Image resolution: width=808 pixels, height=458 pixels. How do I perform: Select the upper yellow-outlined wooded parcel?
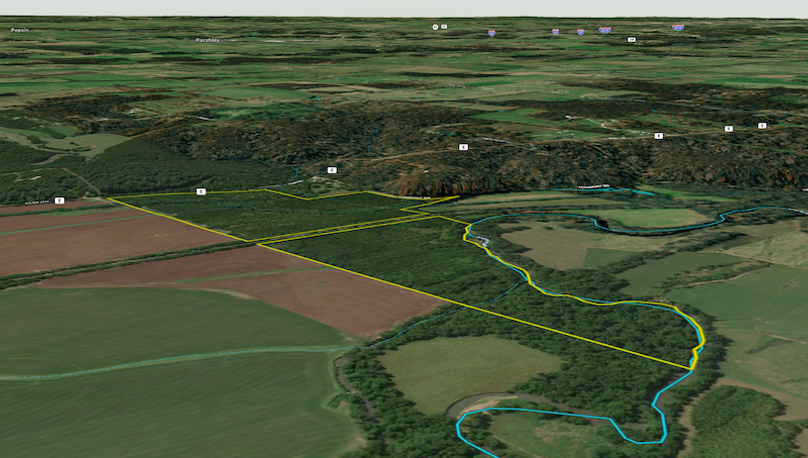coord(270,212)
